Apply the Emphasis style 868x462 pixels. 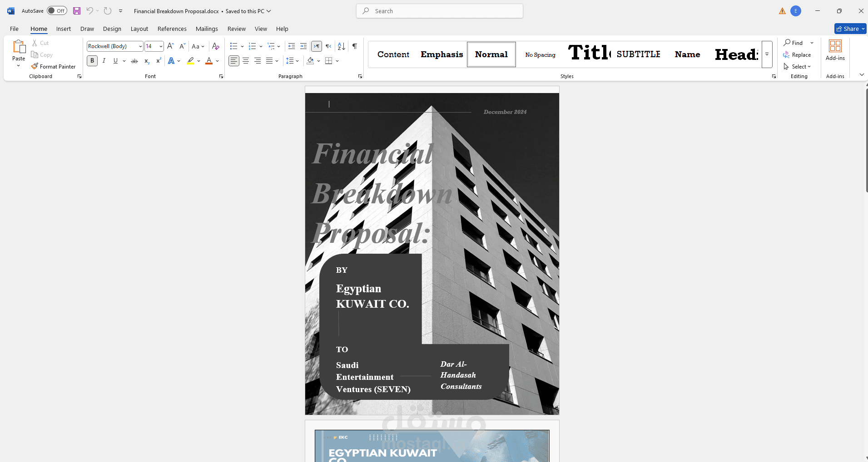(442, 54)
